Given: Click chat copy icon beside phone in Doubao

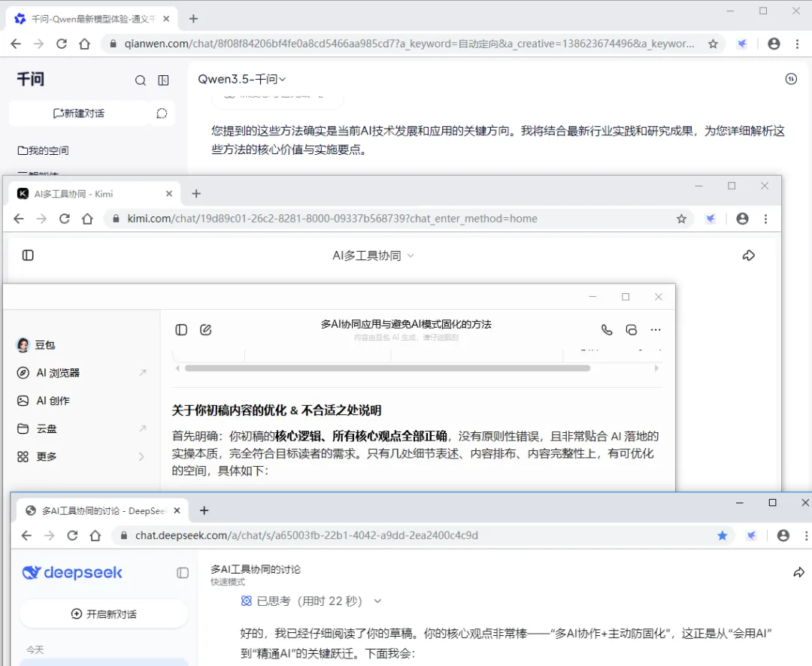Looking at the screenshot, I should point(632,330).
